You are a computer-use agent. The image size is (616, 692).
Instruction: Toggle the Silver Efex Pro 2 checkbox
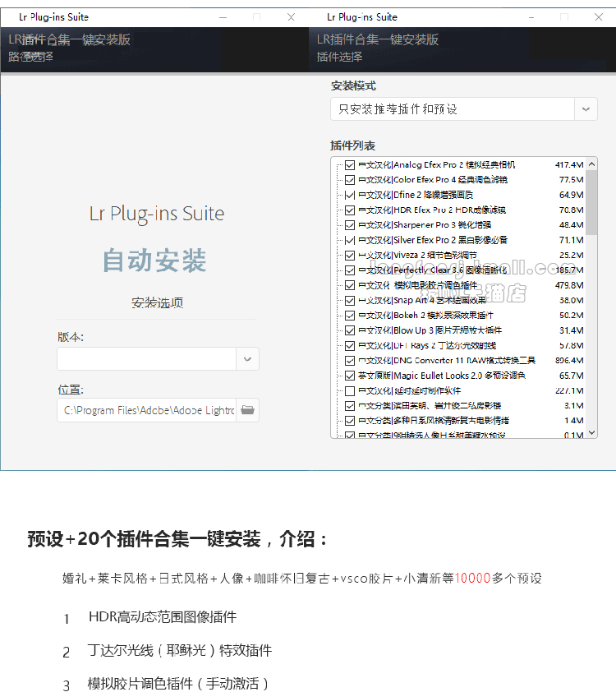(350, 240)
